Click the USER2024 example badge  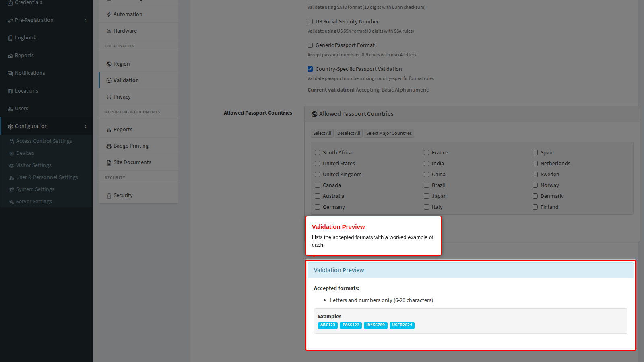coord(402,325)
